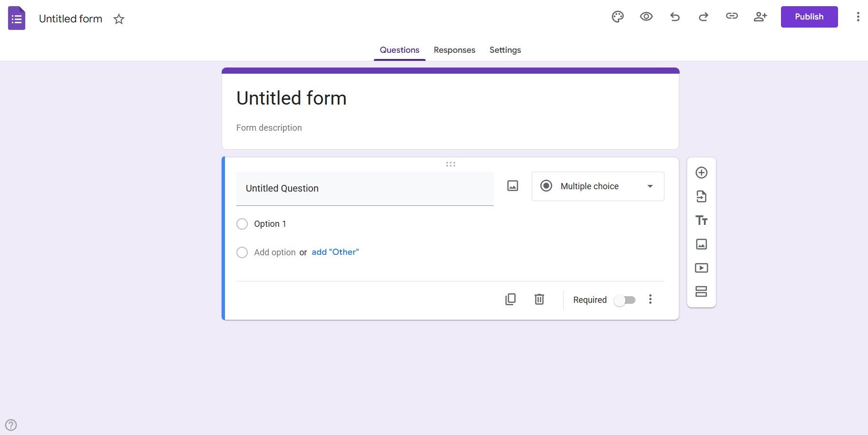Open the Customize theme palette

617,16
